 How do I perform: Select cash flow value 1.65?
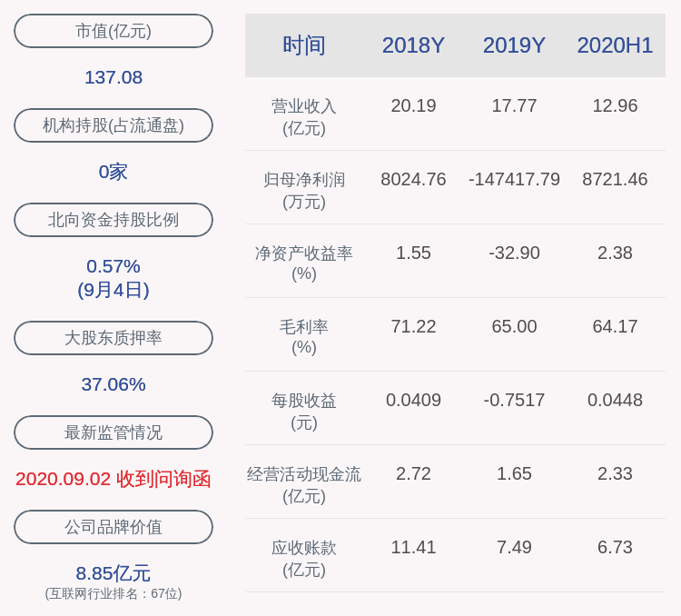click(x=514, y=473)
